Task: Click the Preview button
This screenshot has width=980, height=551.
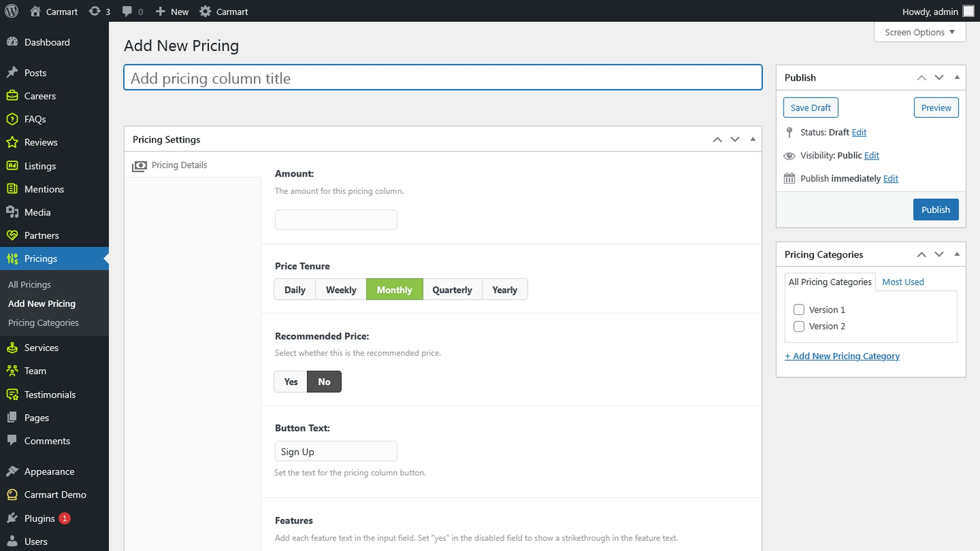Action: (936, 108)
